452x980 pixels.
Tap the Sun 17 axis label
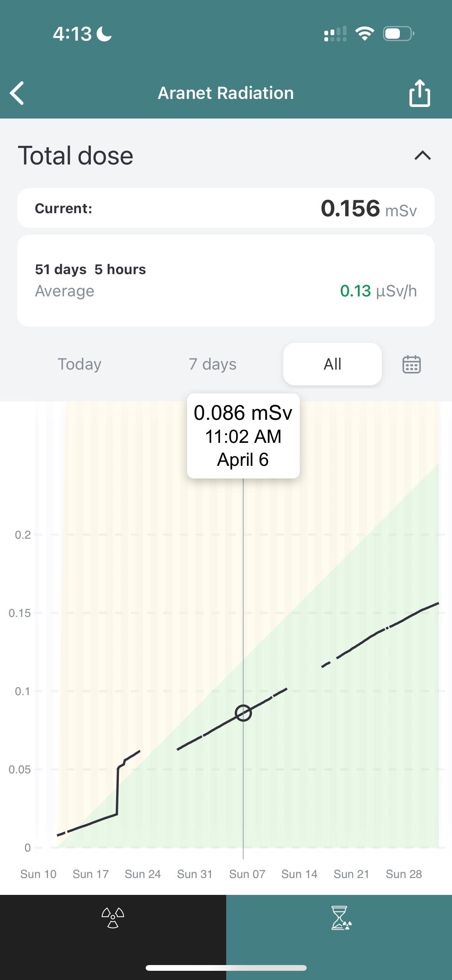(x=90, y=874)
